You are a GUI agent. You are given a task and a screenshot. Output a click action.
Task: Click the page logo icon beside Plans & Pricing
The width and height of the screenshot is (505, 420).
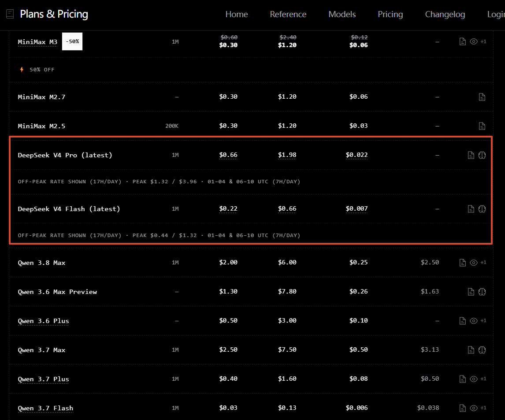10,14
